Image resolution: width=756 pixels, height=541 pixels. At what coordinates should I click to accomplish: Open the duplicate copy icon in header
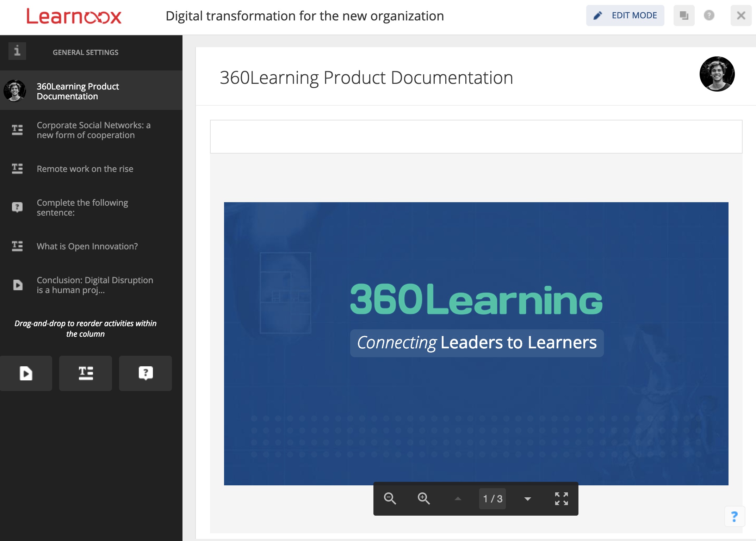click(684, 15)
